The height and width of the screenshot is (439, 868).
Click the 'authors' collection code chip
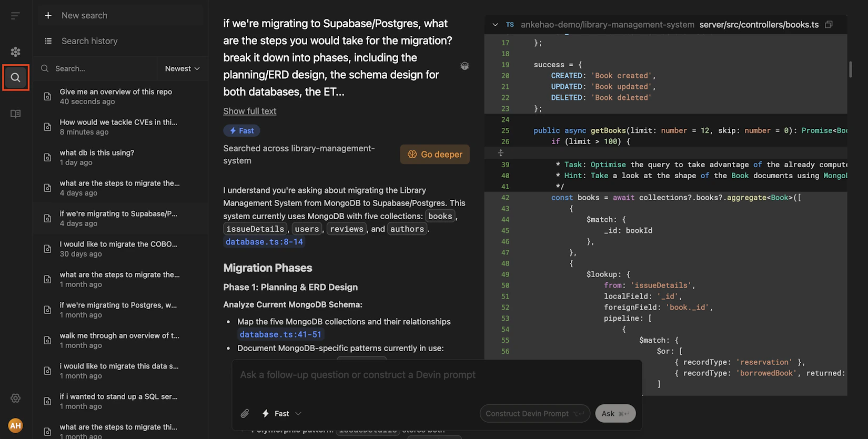407,229
